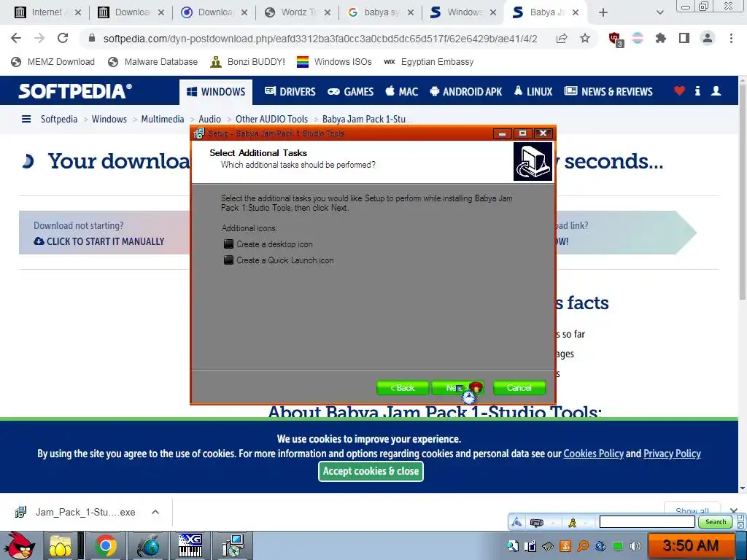Open the MAC section in Softpedia
Image resolution: width=747 pixels, height=560 pixels.
click(402, 91)
